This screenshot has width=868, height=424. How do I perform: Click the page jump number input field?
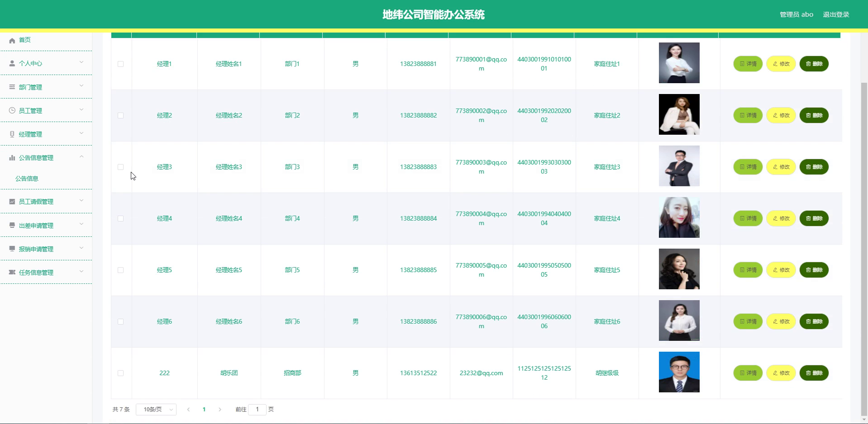point(257,410)
